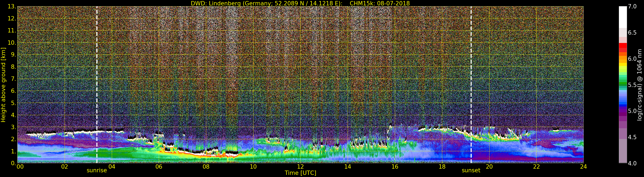
Task: Click the colorbar tick label '4.0'
Action: pyautogui.click(x=632, y=163)
